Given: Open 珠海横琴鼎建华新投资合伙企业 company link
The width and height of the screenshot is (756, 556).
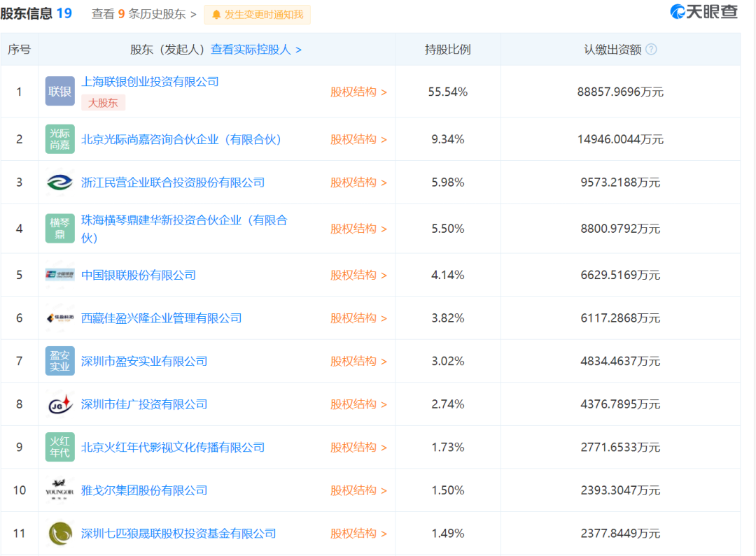Looking at the screenshot, I should tap(184, 229).
